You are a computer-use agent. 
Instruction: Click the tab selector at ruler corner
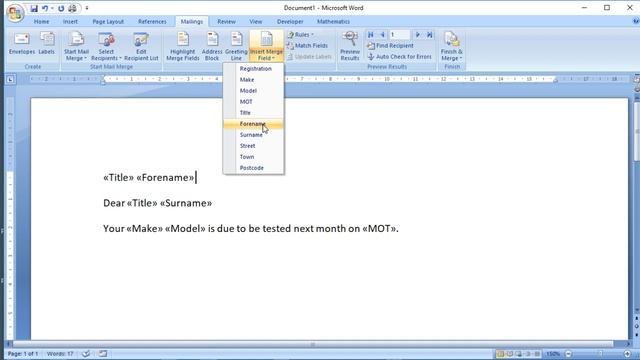10,80
